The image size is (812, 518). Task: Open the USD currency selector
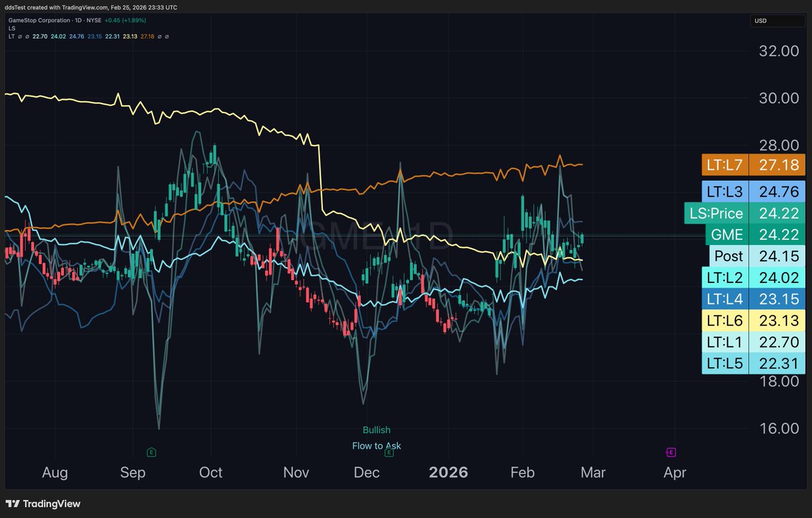tap(777, 21)
